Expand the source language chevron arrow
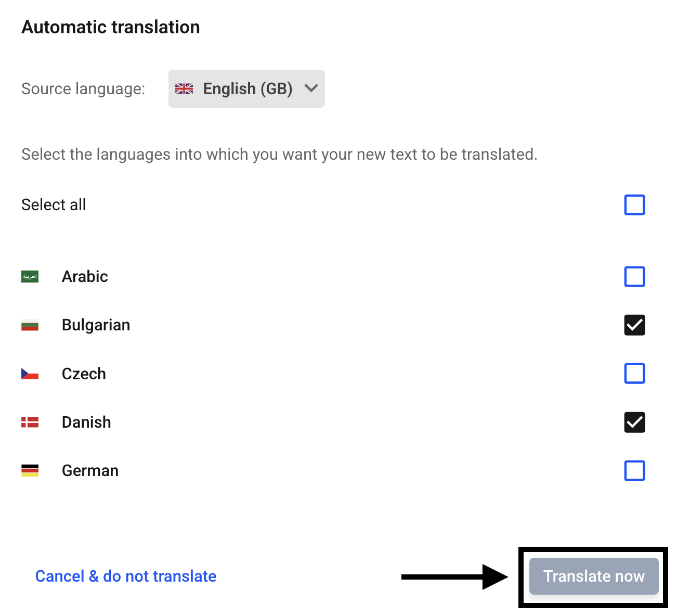Image resolution: width=677 pixels, height=616 pixels. click(x=311, y=88)
